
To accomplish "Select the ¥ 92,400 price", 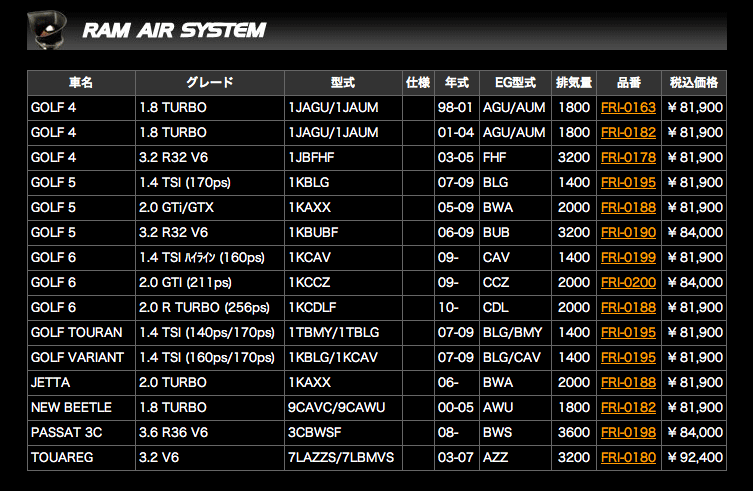I will click(694, 457).
